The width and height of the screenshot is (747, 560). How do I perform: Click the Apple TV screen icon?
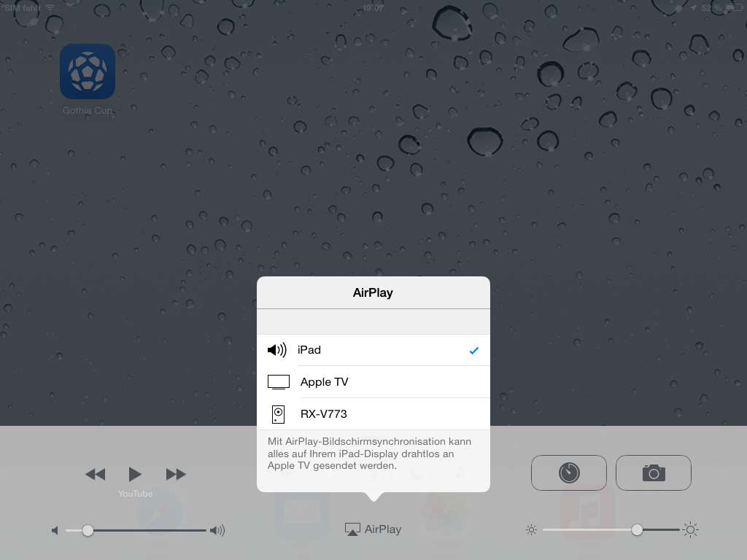point(278,382)
